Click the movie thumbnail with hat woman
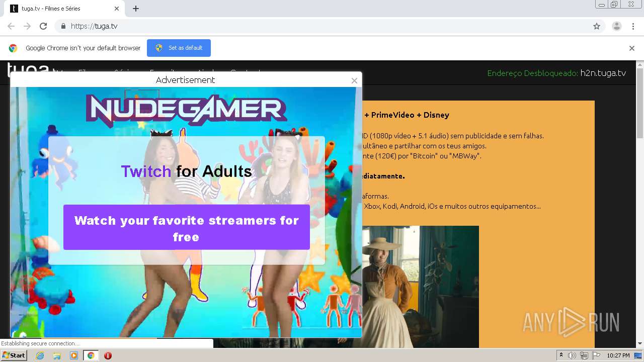 421,287
